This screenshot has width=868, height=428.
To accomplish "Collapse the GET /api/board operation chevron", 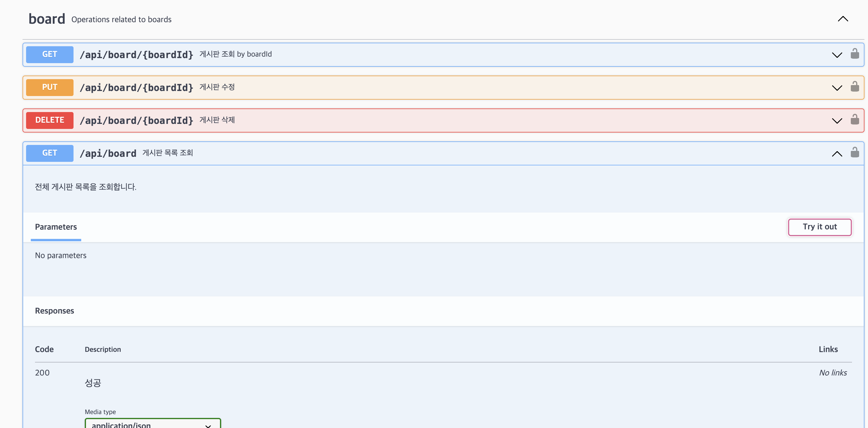I will coord(837,154).
